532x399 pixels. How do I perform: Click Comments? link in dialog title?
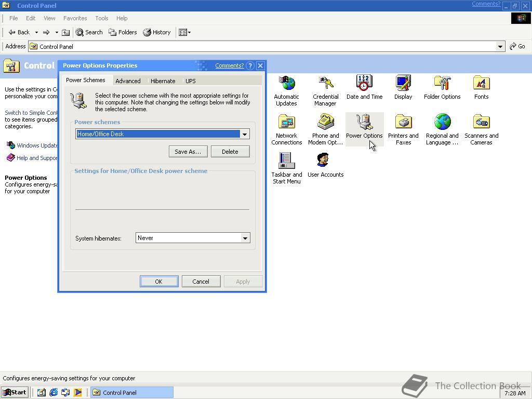229,65
